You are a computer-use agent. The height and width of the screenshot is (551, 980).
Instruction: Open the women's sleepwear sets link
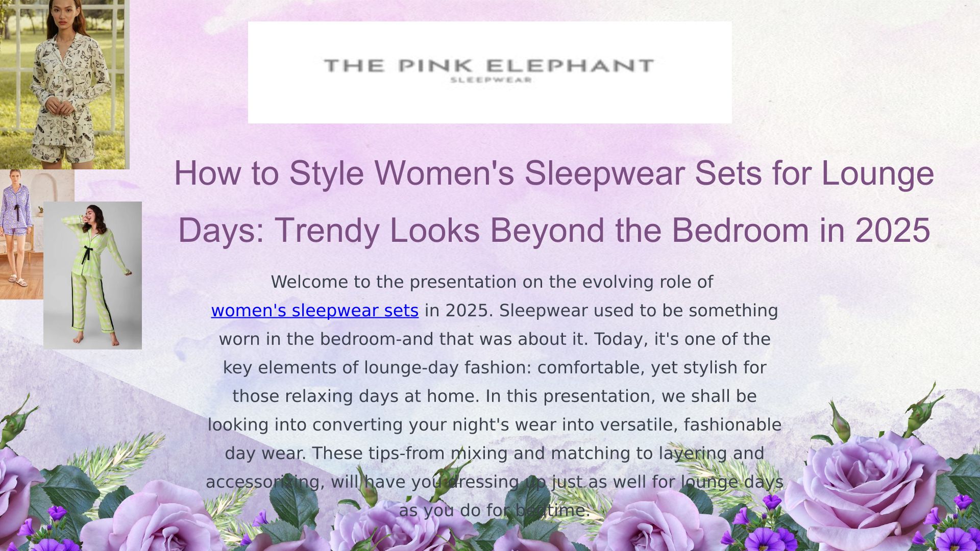click(x=314, y=311)
